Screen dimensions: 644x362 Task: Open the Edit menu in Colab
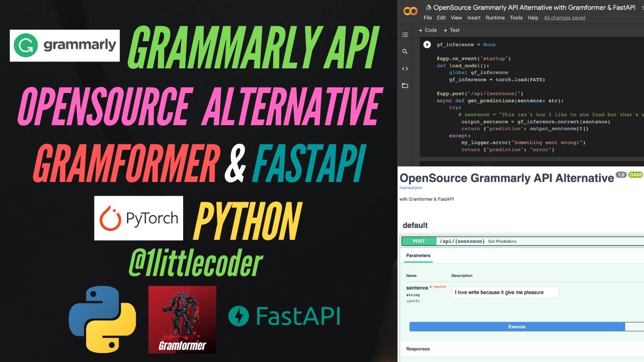click(441, 18)
